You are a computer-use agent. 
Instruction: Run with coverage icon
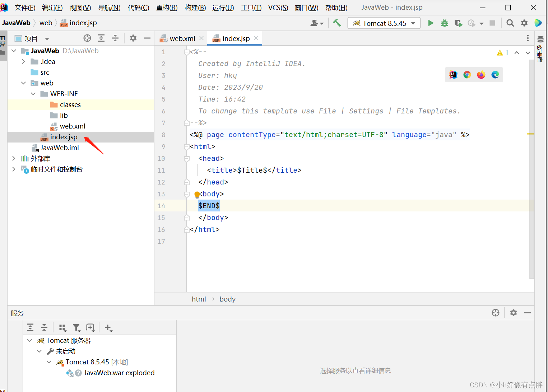(458, 23)
